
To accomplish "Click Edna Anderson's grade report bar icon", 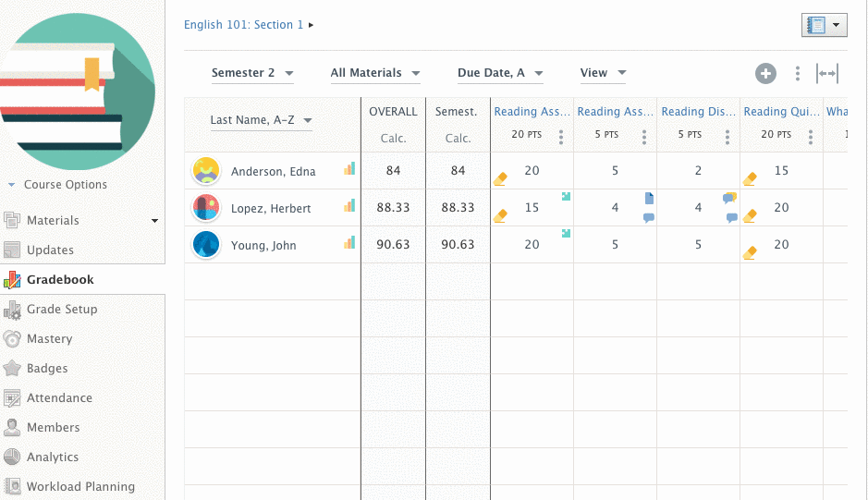I will click(x=349, y=169).
